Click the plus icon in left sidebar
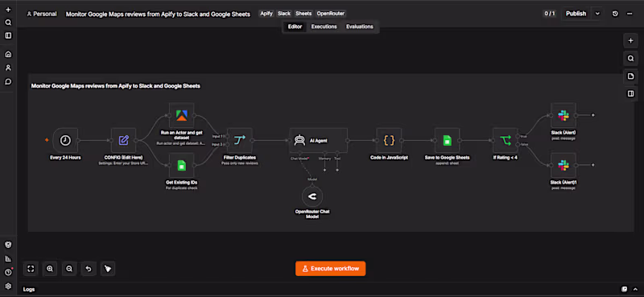The width and height of the screenshot is (644, 297). [x=8, y=10]
